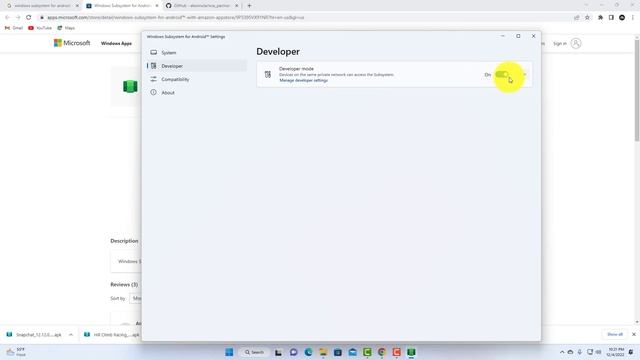Viewport: 640px width, 360px height.
Task: Open the Chrome profile avatar
Action: pyautogui.click(x=622, y=18)
